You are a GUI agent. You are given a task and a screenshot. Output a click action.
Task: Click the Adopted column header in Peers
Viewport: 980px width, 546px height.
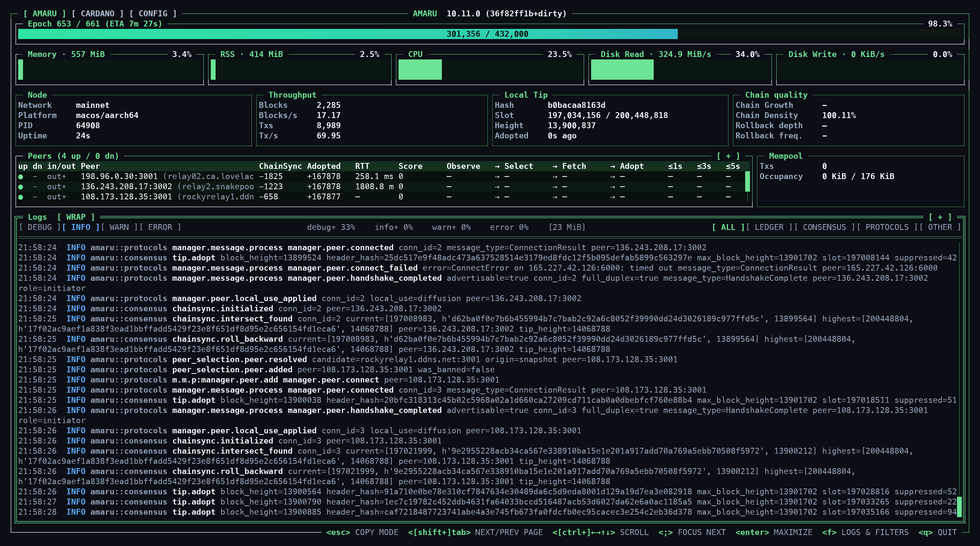point(324,166)
